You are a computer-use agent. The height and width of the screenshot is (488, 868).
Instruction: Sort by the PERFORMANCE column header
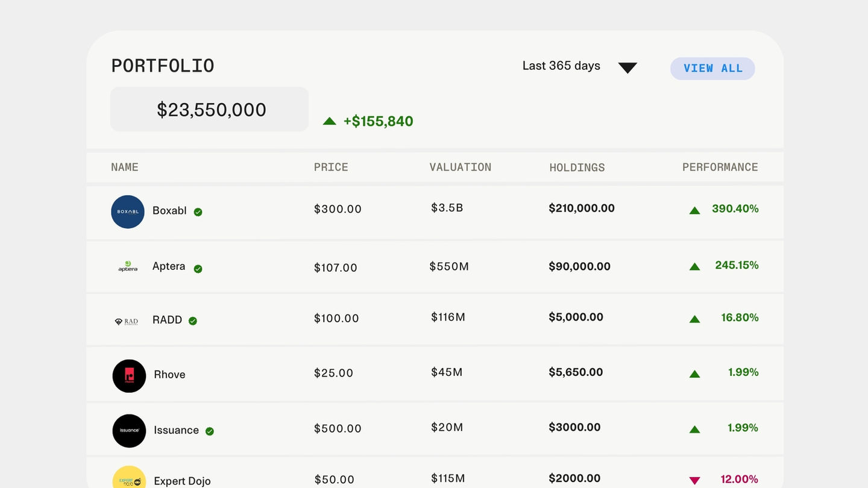[720, 167]
